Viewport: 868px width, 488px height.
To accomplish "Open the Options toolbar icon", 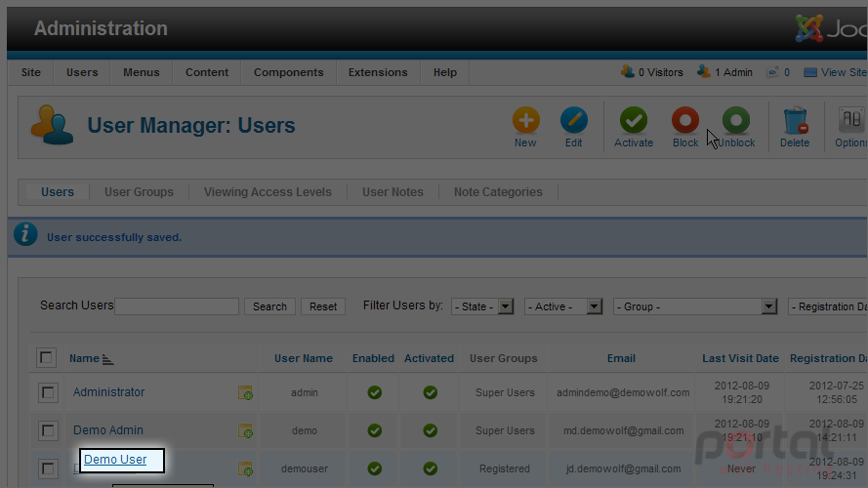I will (851, 121).
